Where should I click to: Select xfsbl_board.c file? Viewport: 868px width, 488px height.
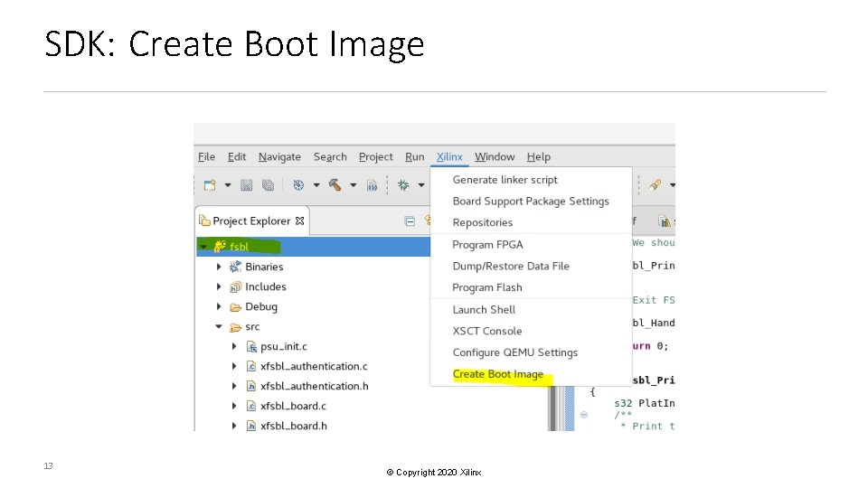click(293, 406)
